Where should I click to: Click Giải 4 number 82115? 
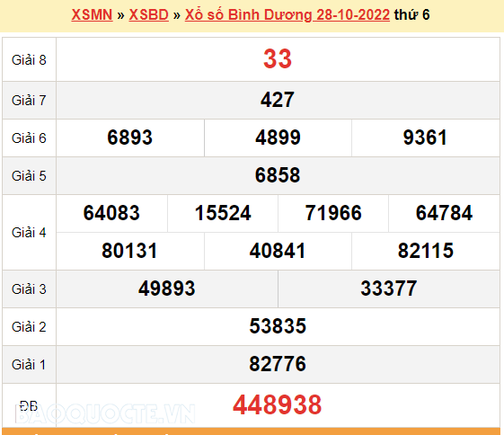[426, 251]
